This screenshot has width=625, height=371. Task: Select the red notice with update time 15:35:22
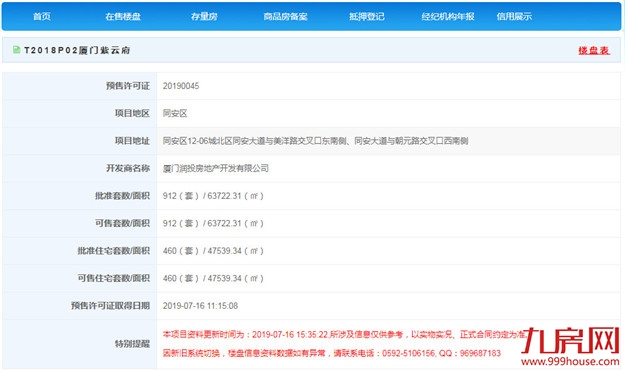[346, 334]
